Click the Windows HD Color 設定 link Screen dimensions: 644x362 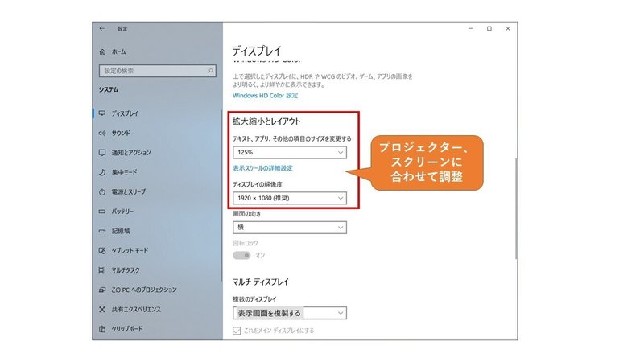(266, 95)
